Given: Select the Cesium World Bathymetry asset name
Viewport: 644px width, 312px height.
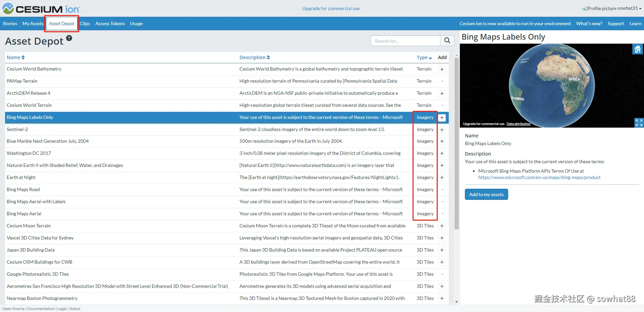Looking at the screenshot, I should [34, 69].
